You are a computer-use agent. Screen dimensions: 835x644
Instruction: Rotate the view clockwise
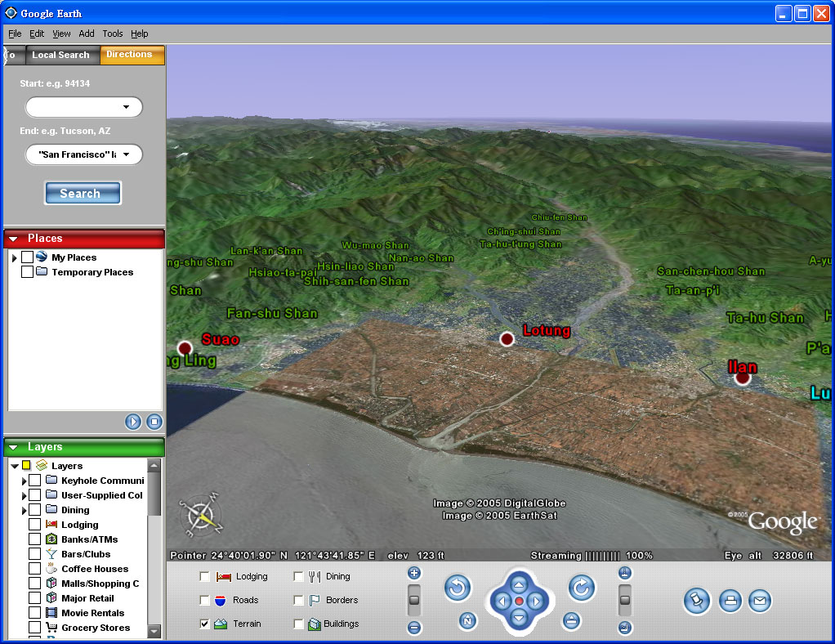(x=582, y=588)
